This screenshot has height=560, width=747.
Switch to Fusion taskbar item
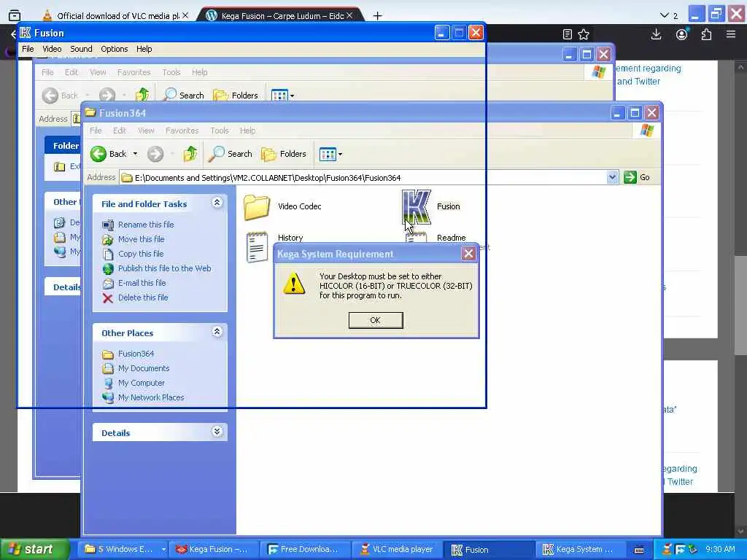(488, 550)
